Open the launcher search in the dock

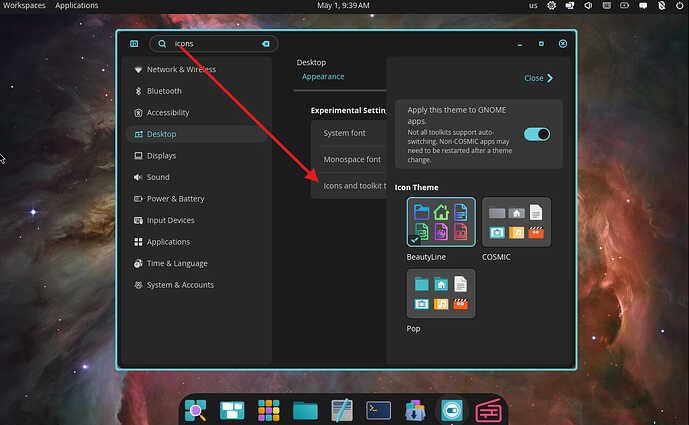[x=196, y=410]
